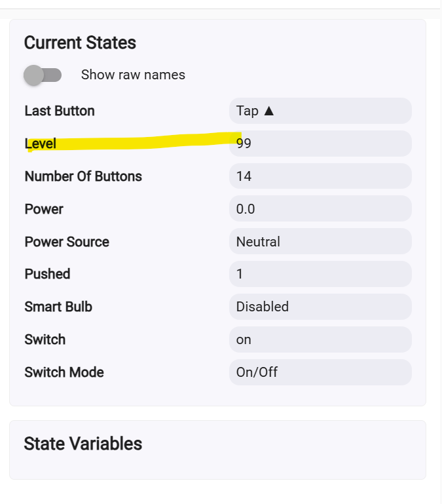The image size is (442, 504).
Task: Click the Last Button value Tap ▲
Action: [320, 111]
